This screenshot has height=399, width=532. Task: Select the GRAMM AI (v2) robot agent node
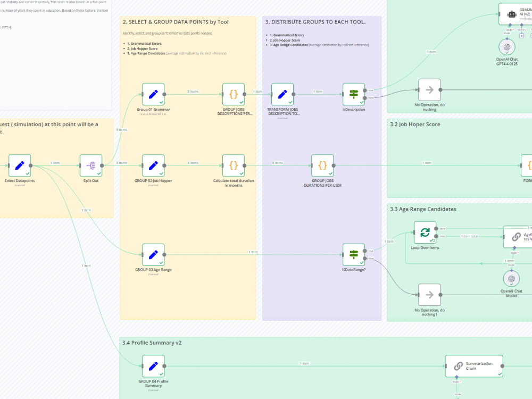515,14
